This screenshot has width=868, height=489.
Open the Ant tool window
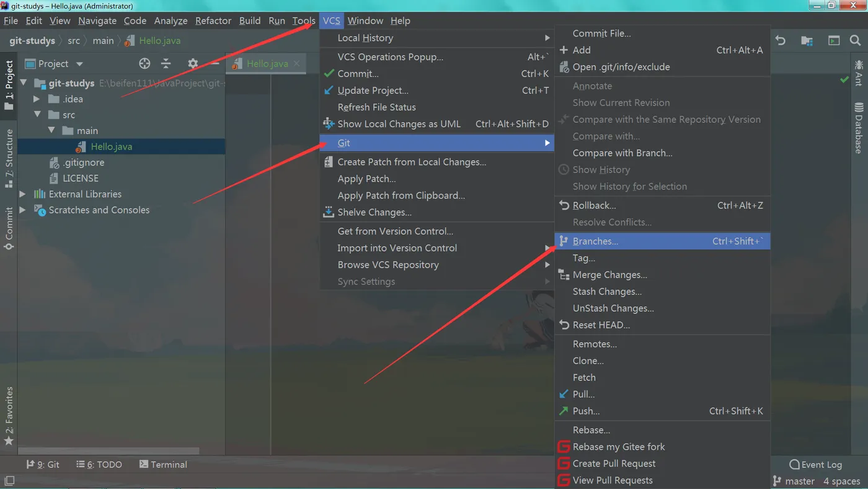point(859,73)
